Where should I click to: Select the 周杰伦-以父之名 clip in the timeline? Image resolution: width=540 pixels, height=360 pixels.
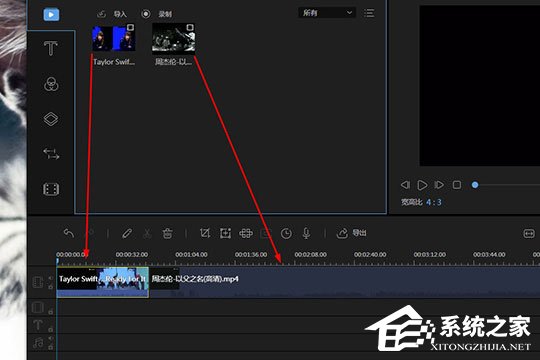(x=345, y=282)
